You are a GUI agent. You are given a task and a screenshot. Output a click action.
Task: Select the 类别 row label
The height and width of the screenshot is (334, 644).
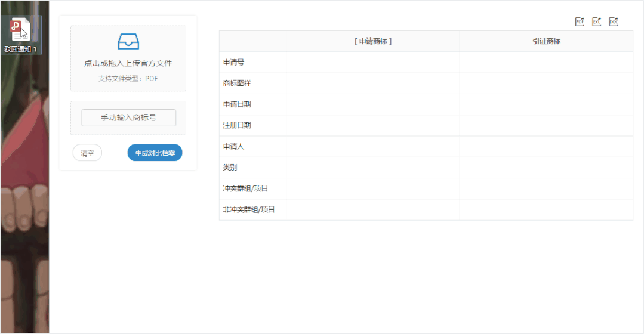pyautogui.click(x=230, y=168)
